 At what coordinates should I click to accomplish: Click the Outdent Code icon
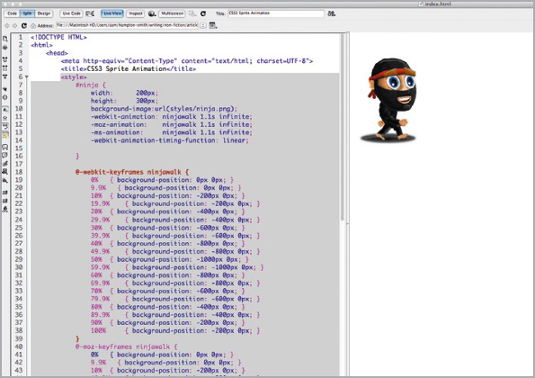pos(5,201)
